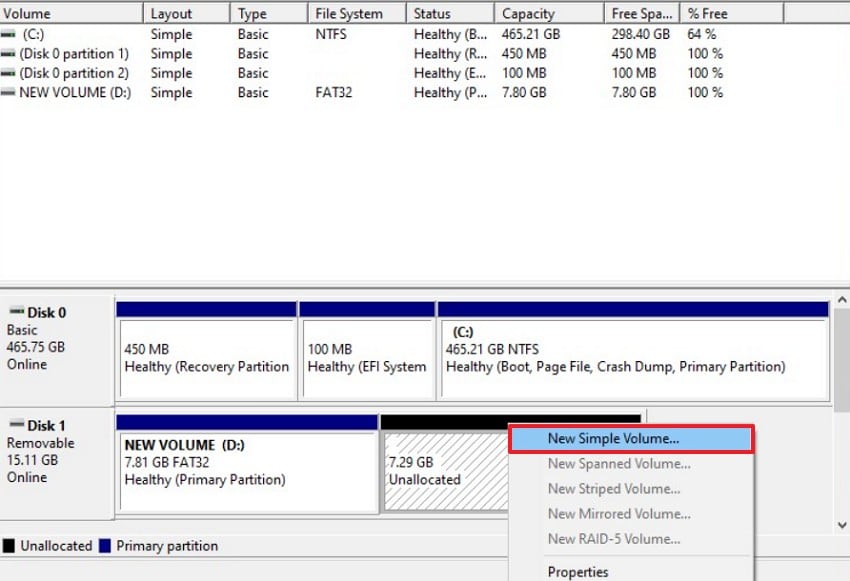Screen dimensions: 850x581
Task: Select the 450 MB Recovery Partition block
Action: (205, 360)
